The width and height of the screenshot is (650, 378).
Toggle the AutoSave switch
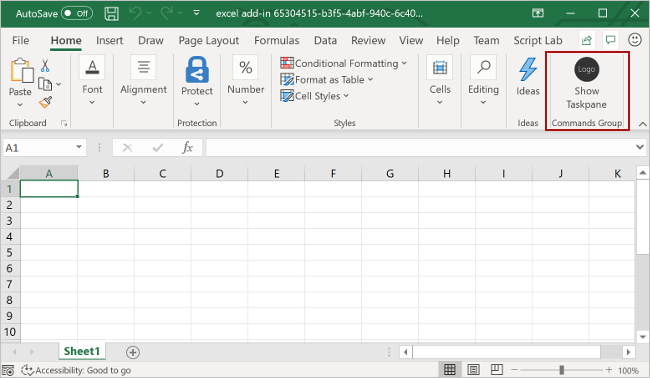click(x=77, y=13)
